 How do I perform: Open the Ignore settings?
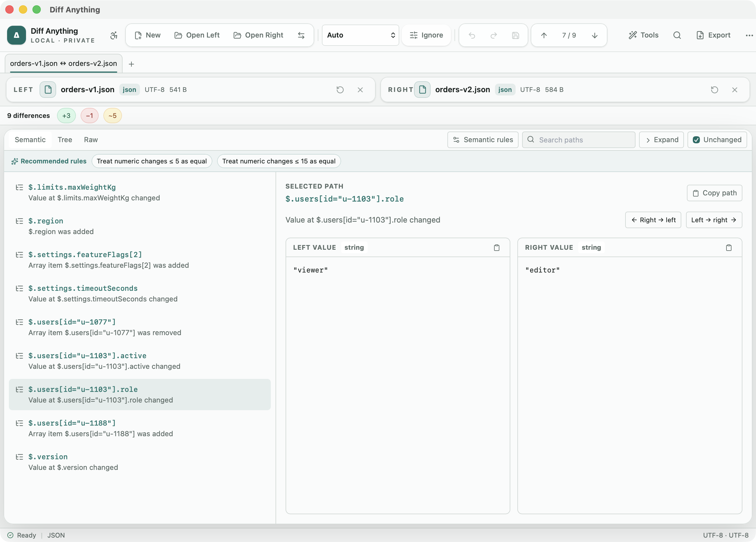pos(426,35)
